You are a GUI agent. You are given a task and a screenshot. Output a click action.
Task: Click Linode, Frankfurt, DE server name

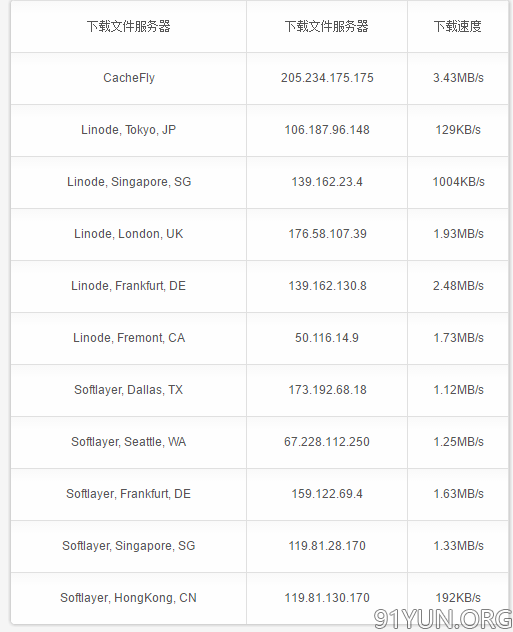[x=129, y=286]
